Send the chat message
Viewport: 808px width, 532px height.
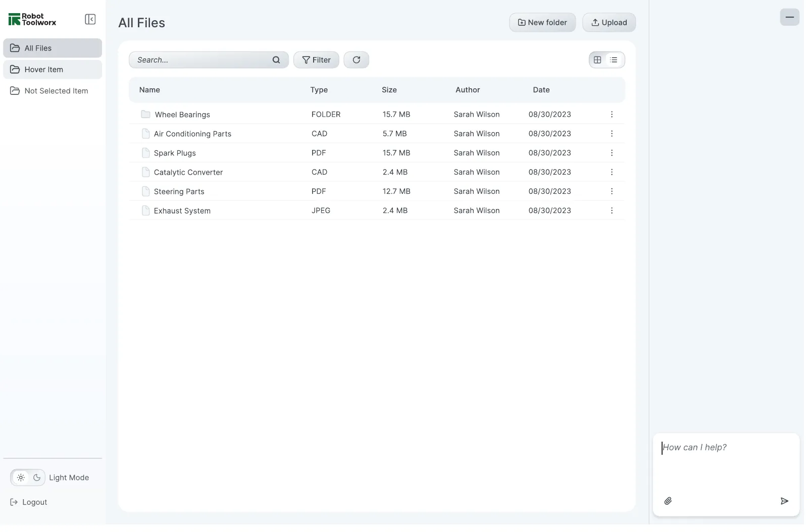[x=784, y=501]
